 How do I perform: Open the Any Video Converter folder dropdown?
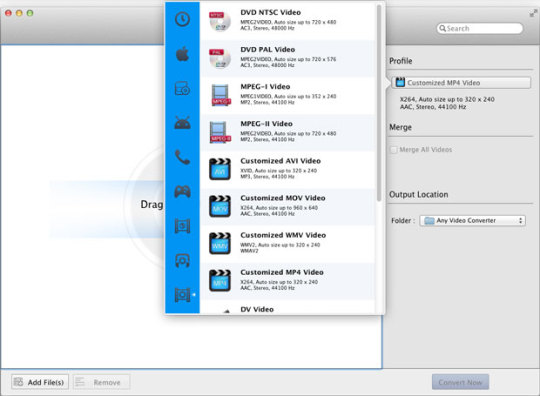(472, 220)
